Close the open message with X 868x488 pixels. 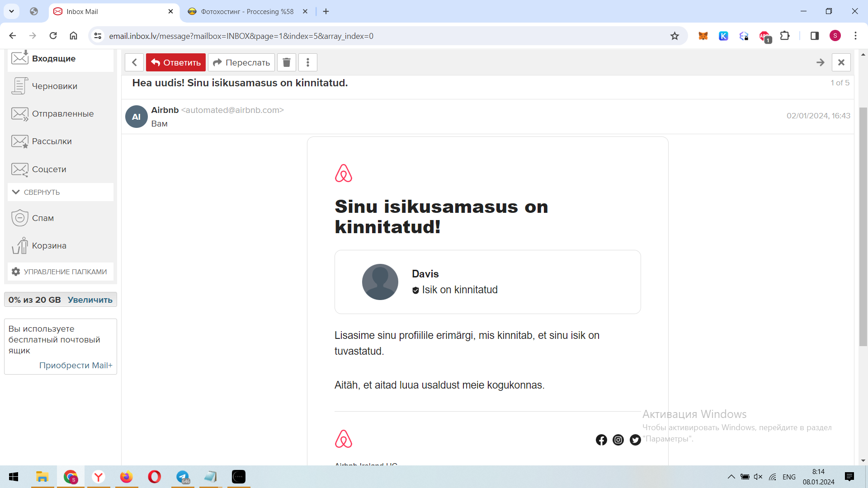841,62
